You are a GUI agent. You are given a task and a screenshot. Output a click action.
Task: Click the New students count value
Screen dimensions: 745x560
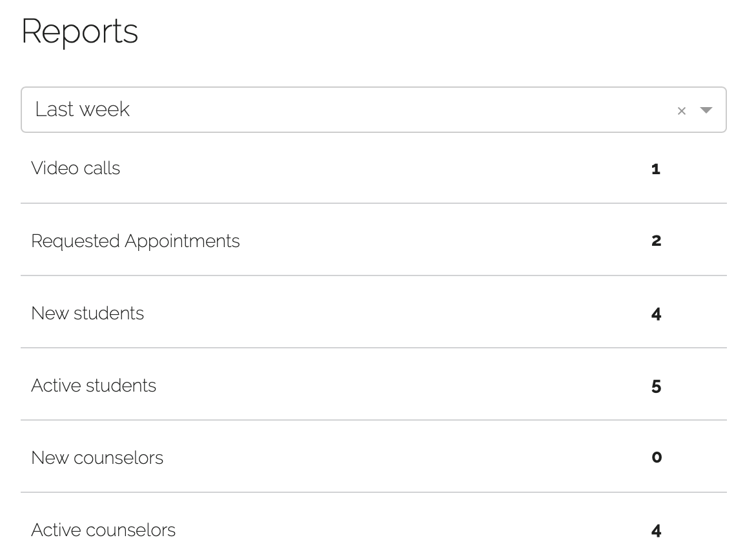point(656,314)
